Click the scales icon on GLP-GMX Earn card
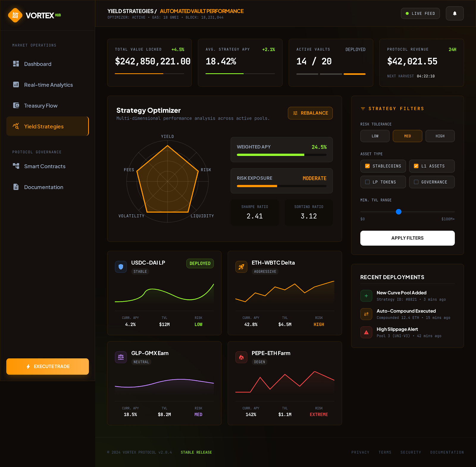Screen dimensions: 476x467 (121, 357)
